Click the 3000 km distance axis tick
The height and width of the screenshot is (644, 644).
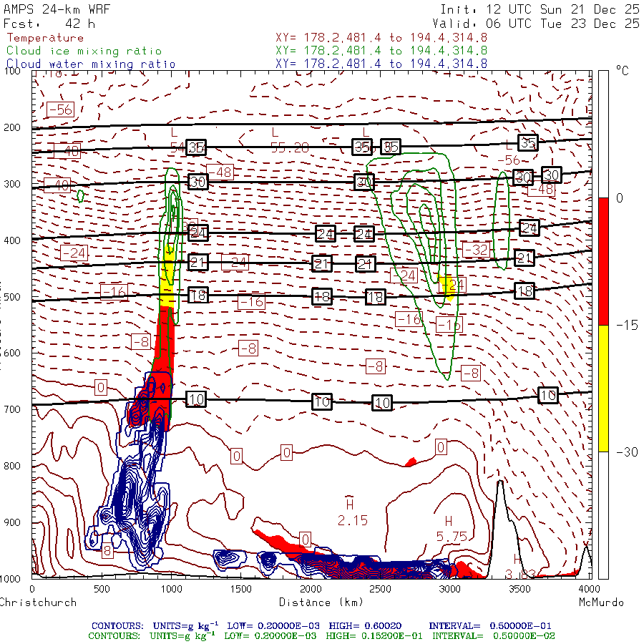click(x=450, y=589)
